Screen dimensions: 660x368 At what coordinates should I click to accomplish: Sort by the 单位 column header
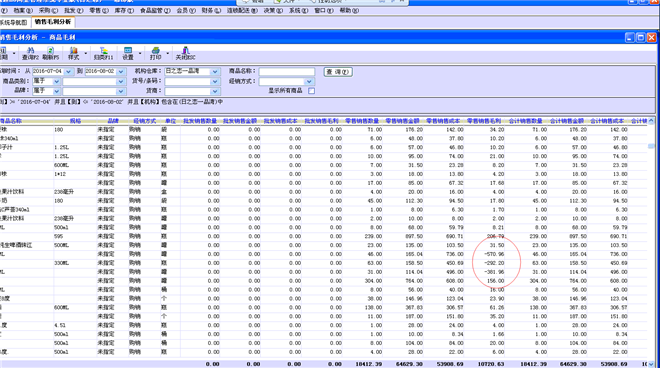tap(170, 121)
